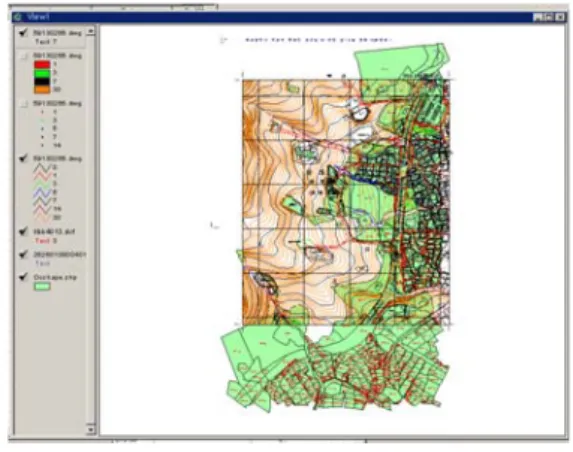573x452 pixels.
Task: Click the 'Text 7' legend label
Action: pos(46,42)
